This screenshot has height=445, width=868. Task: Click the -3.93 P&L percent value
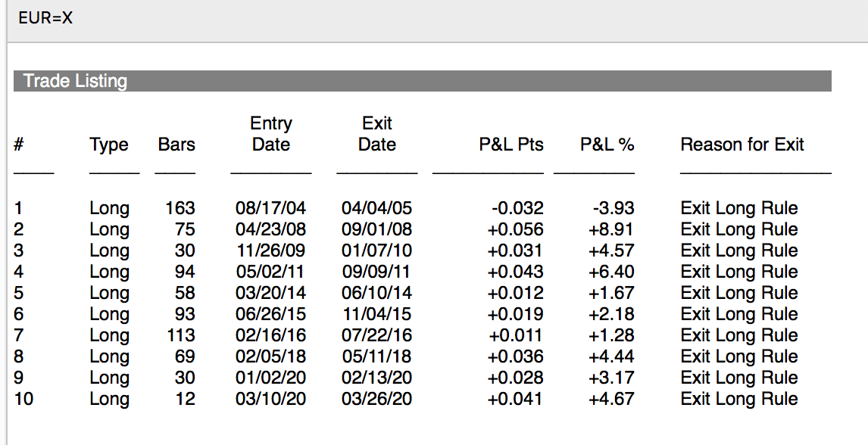click(x=613, y=208)
